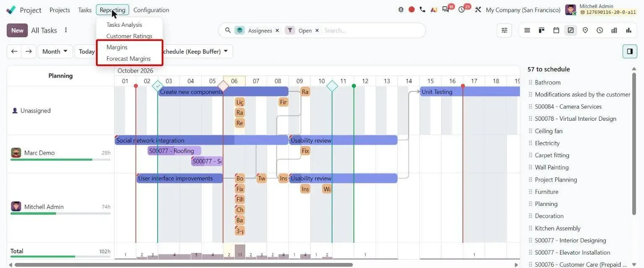
Task: Select Kitchen Assembly in to-schedule list
Action: click(558, 228)
